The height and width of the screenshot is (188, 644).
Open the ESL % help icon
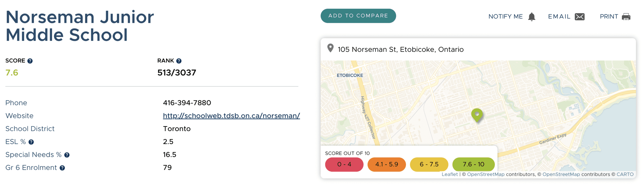tap(31, 142)
